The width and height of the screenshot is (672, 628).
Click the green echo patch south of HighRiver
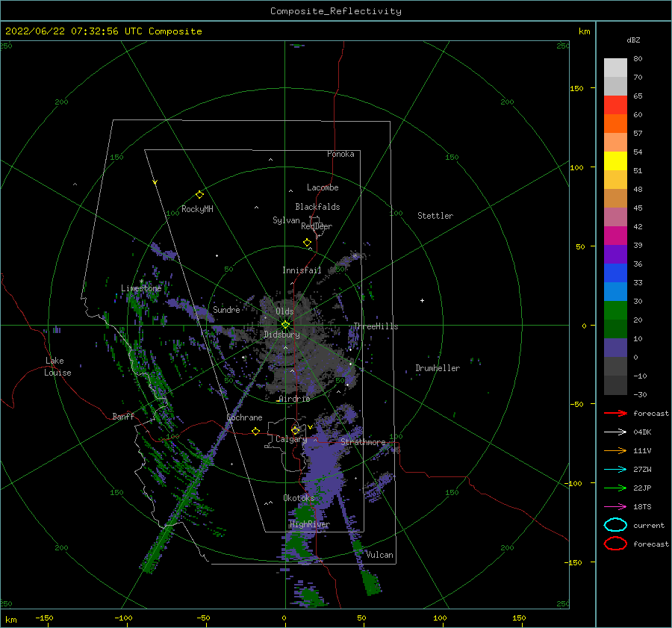(x=298, y=547)
